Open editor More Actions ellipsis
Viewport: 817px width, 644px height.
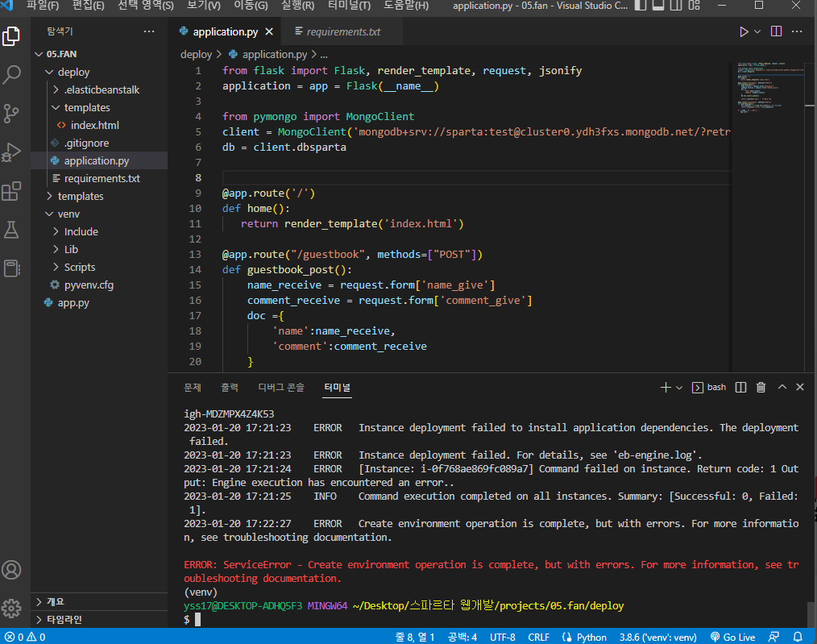(797, 31)
